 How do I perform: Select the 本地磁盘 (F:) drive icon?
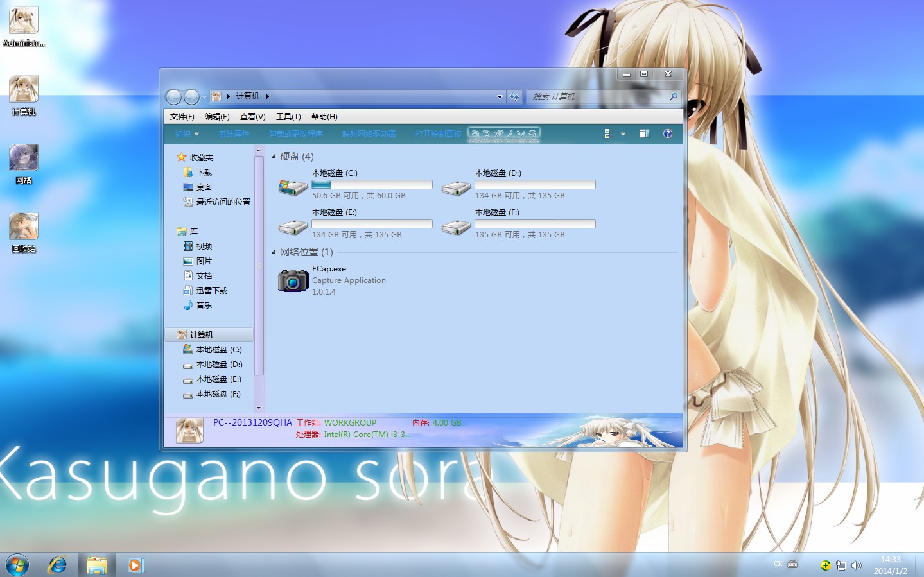456,227
